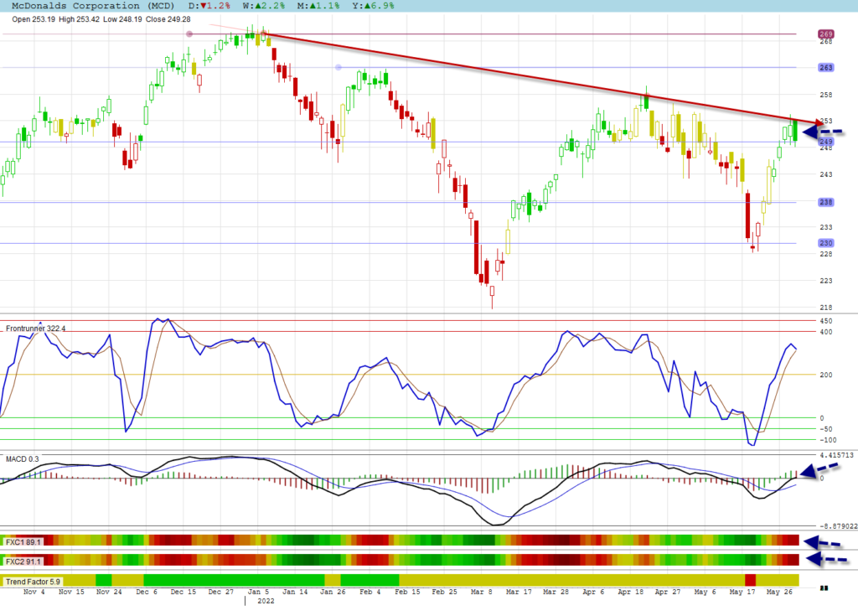Viewport: 858px width, 616px height.
Task: Click the High 253.42 price readout
Action: [79, 19]
